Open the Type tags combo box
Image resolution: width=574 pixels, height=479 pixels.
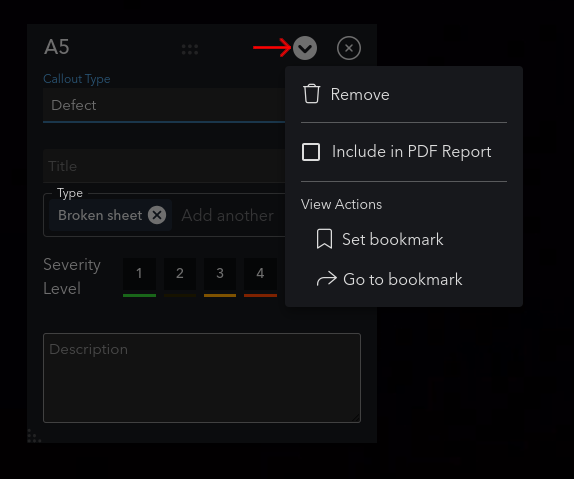(x=164, y=215)
